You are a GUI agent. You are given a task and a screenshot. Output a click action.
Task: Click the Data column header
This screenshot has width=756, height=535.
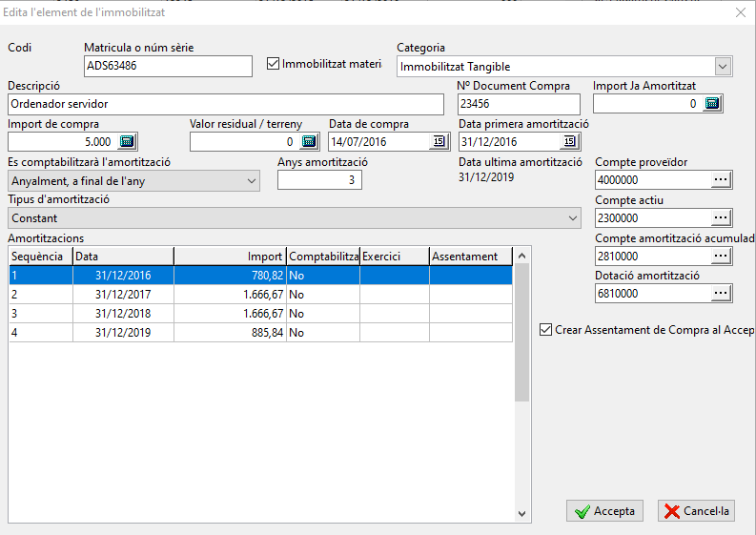tap(123, 257)
